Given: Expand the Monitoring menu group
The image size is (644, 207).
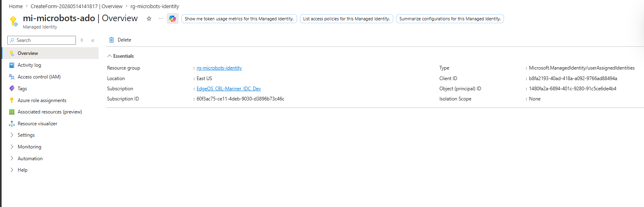Looking at the screenshot, I should tap(12, 147).
